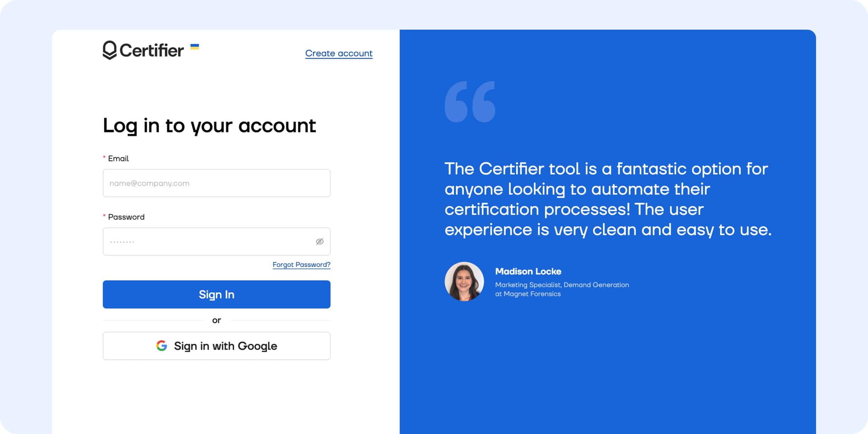The height and width of the screenshot is (434, 868).
Task: Open the Create account page
Action: point(339,53)
